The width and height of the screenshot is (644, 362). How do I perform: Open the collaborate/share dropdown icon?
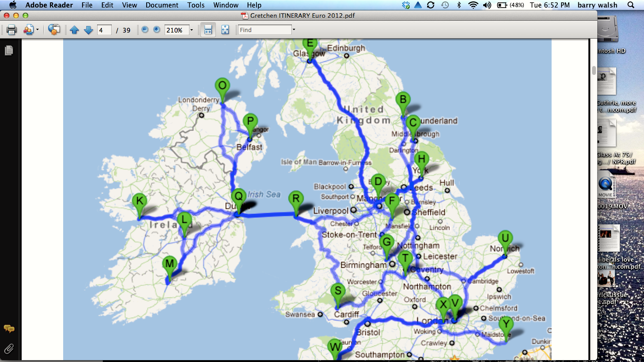[x=31, y=30]
